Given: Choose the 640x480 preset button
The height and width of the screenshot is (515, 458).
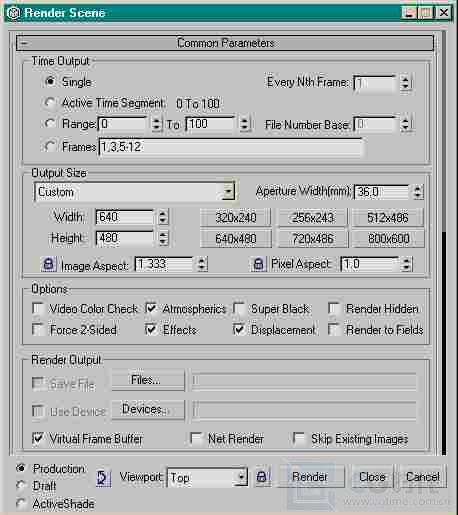Looking at the screenshot, I should tap(236, 239).
